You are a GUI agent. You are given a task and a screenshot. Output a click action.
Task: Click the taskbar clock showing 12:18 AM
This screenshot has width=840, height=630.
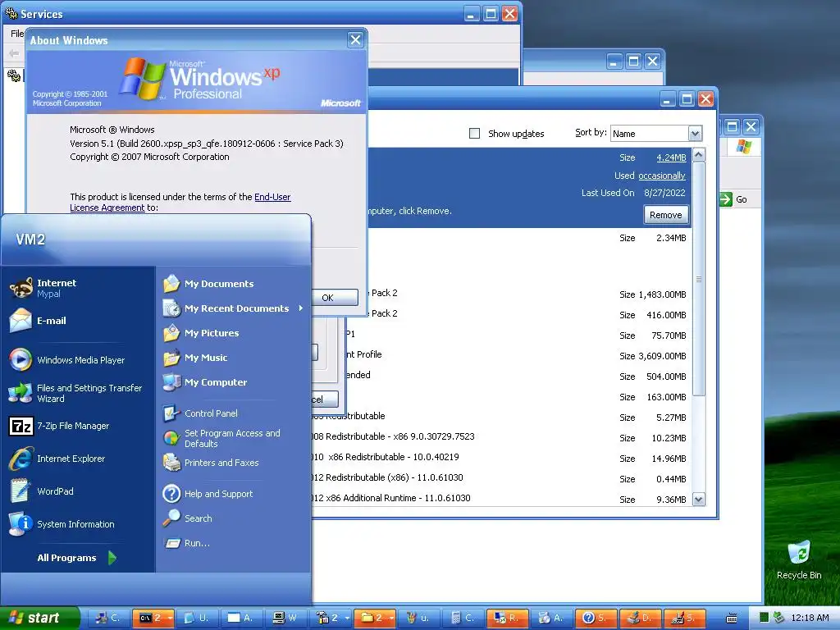pyautogui.click(x=810, y=618)
